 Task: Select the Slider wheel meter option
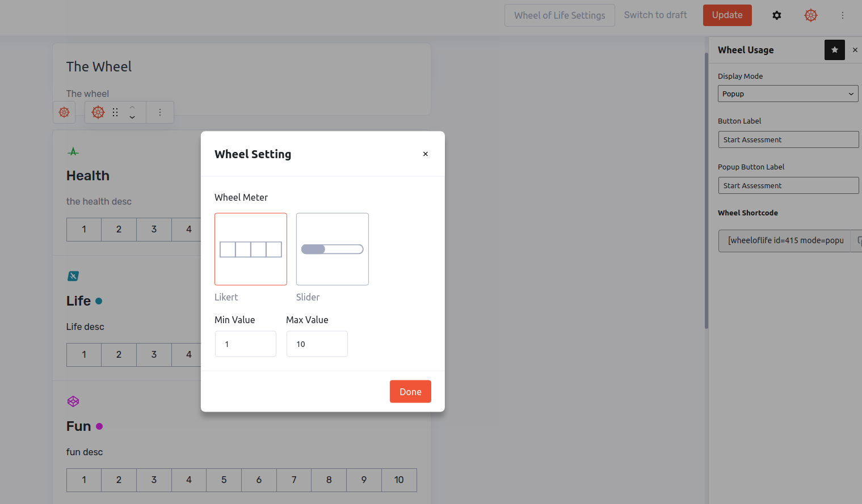tap(333, 249)
